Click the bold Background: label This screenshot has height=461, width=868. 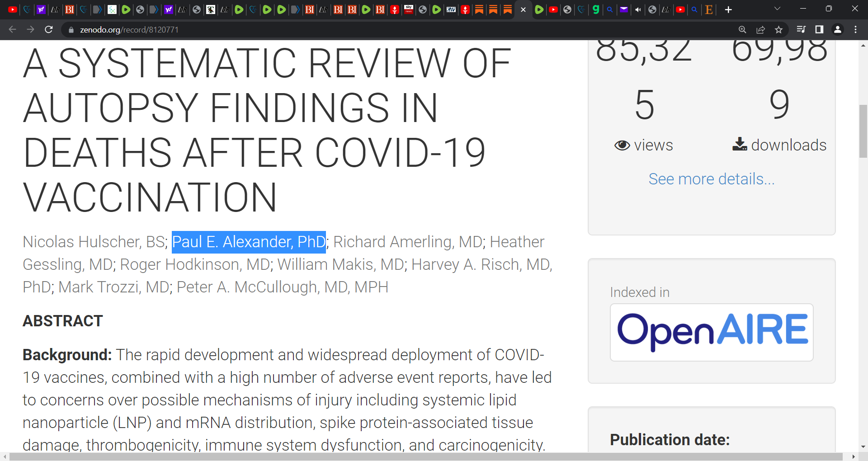[67, 355]
